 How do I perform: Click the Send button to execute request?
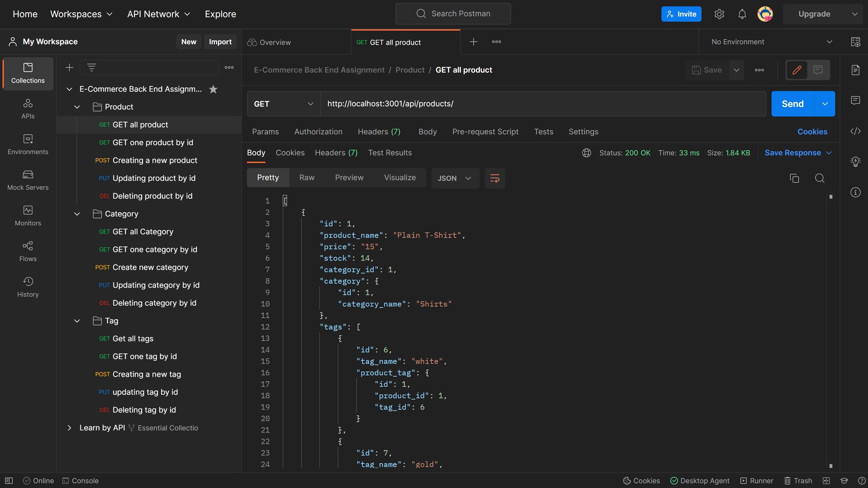pyautogui.click(x=792, y=103)
